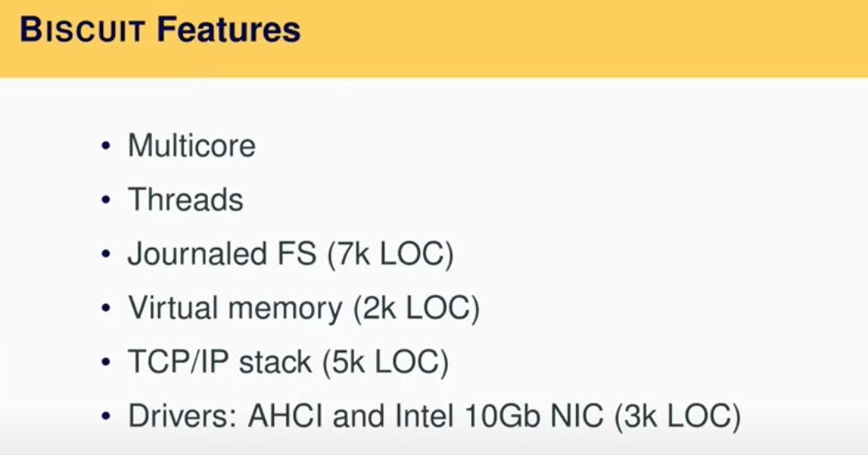Click the bullet dot beside Virtual memory
868x455 pixels.
point(107,308)
